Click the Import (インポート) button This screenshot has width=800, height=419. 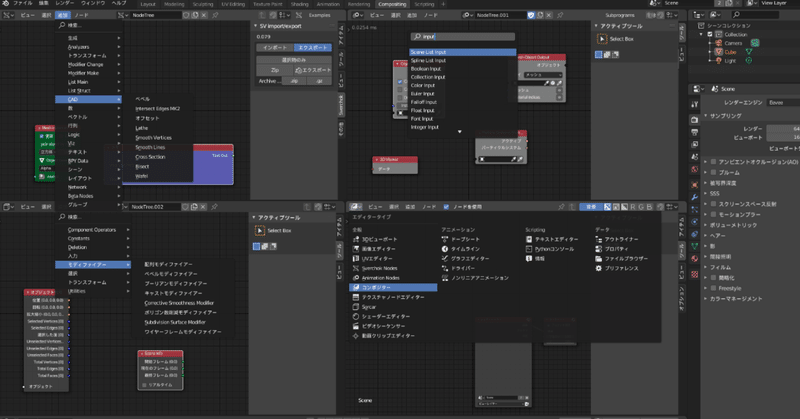click(x=275, y=47)
